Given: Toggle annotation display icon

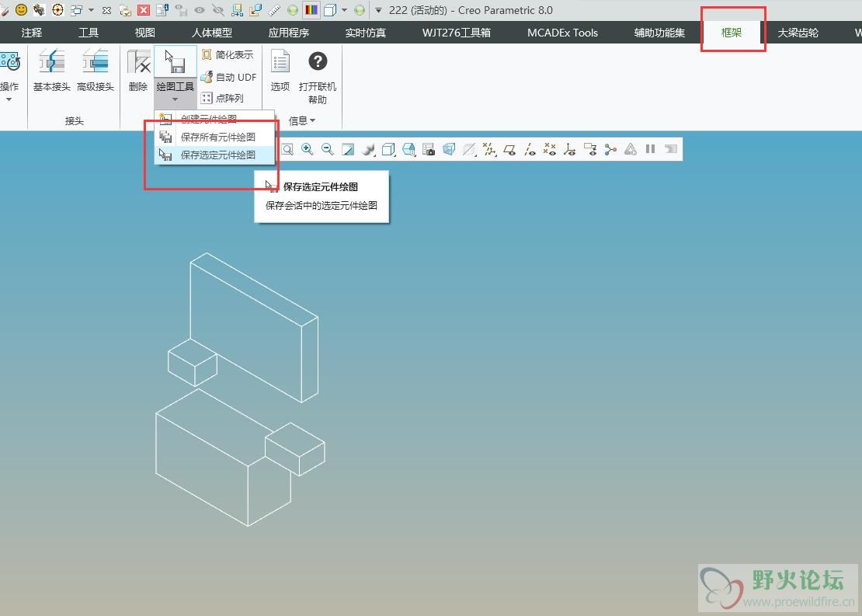Looking at the screenshot, I should tap(590, 149).
